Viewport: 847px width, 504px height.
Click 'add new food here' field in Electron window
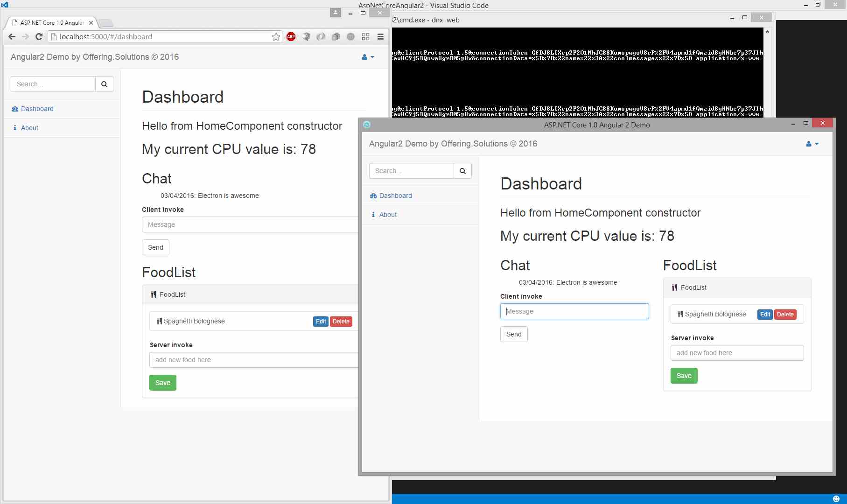pyautogui.click(x=737, y=353)
